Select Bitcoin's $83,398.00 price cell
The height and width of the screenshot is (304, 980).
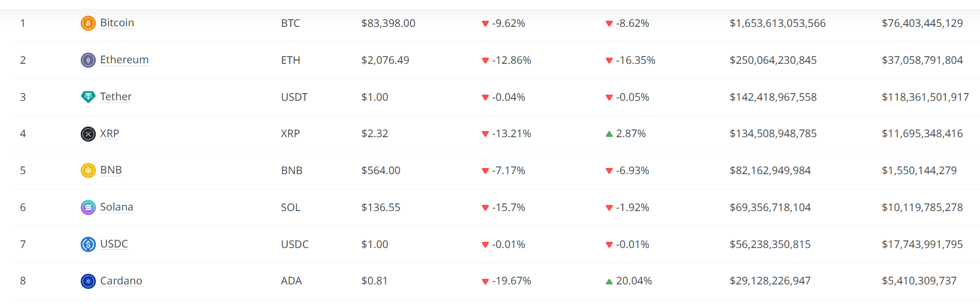point(389,24)
